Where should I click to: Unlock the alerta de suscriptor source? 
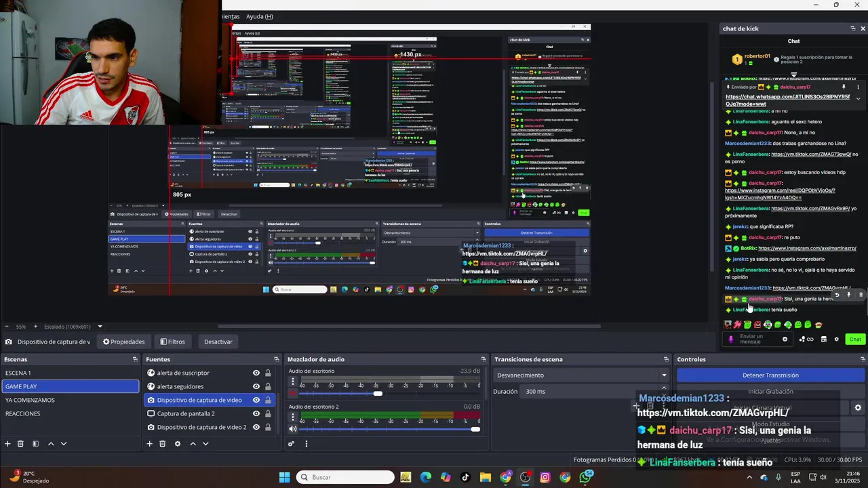pos(268,373)
